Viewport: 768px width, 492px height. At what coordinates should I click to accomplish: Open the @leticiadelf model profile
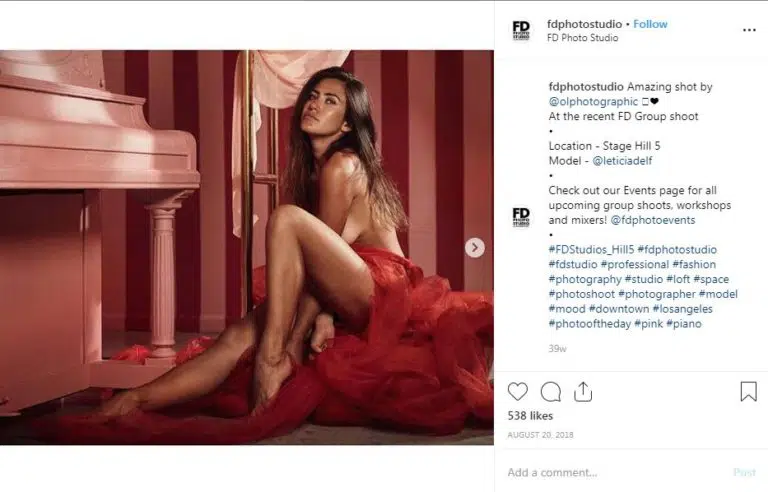pyautogui.click(x=622, y=161)
